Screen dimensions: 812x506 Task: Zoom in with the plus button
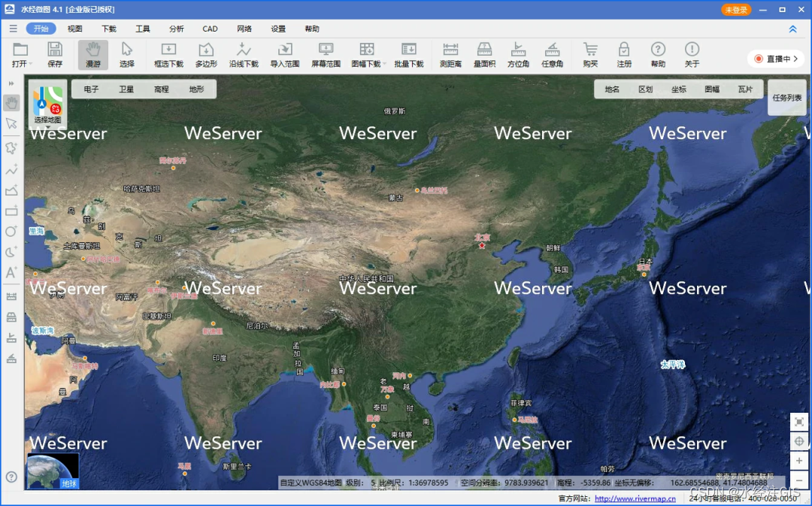(x=799, y=460)
